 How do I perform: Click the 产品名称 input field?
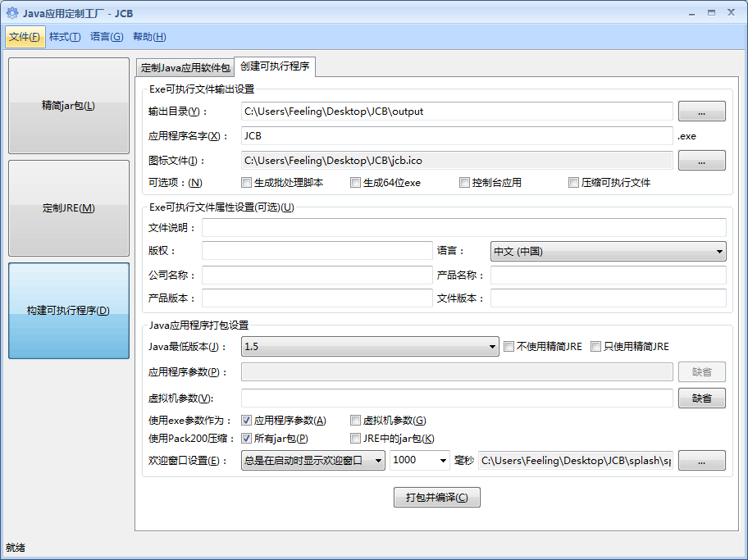(609, 275)
